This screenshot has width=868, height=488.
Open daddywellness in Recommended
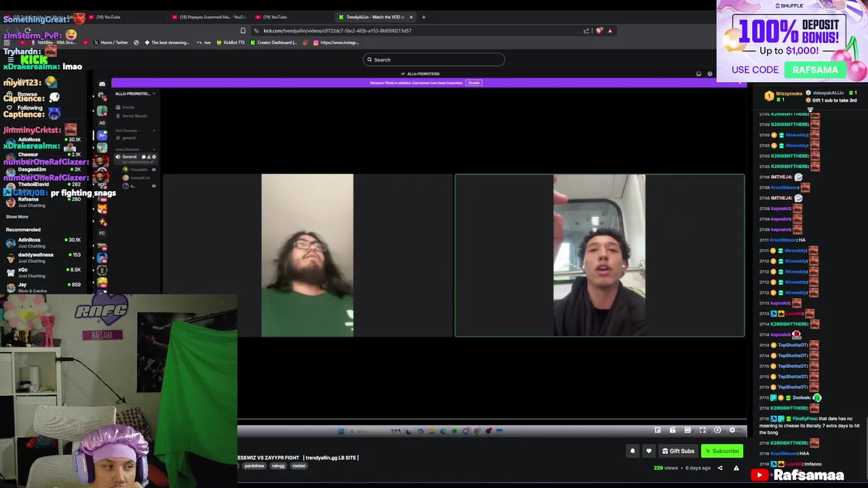coord(44,258)
